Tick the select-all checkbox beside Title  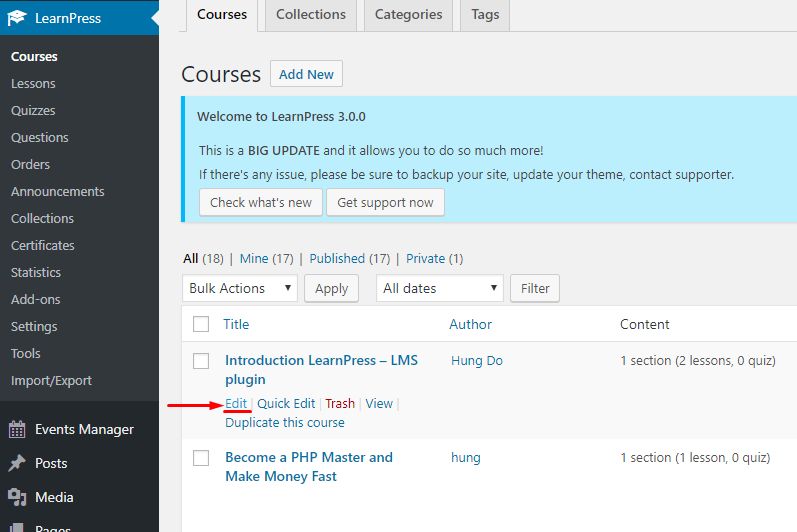coord(201,324)
